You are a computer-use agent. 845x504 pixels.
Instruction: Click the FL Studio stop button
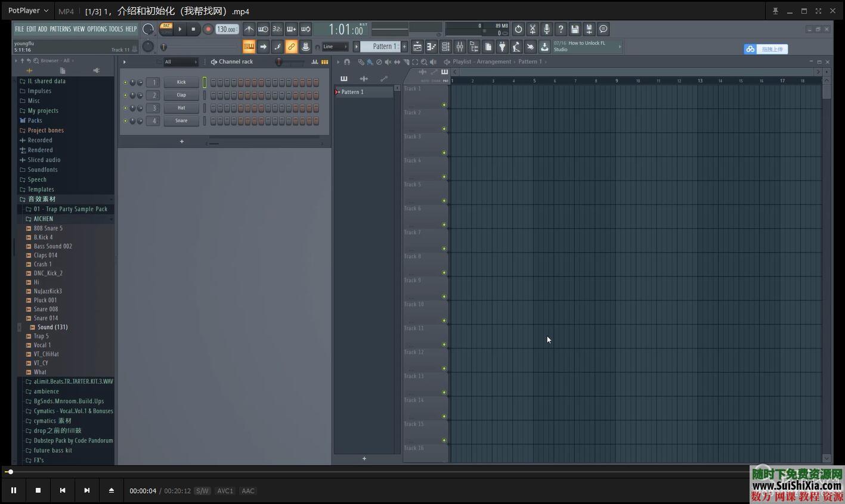click(193, 29)
